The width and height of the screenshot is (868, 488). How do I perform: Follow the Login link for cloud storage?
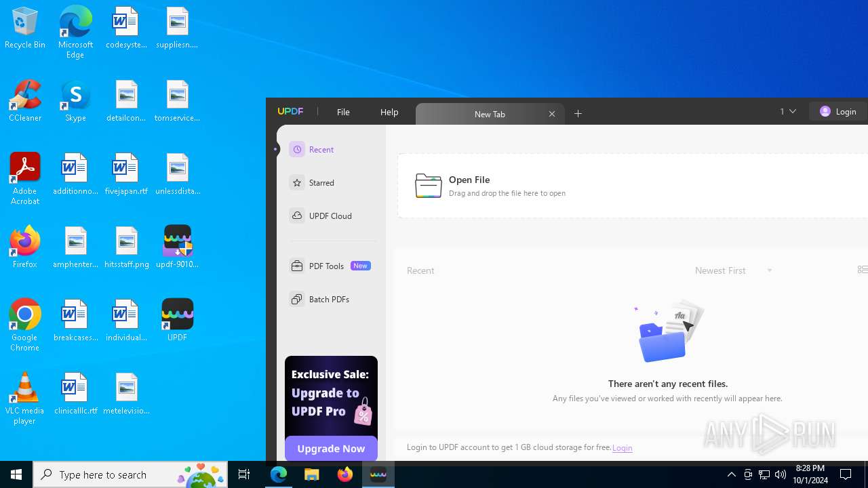pyautogui.click(x=622, y=448)
